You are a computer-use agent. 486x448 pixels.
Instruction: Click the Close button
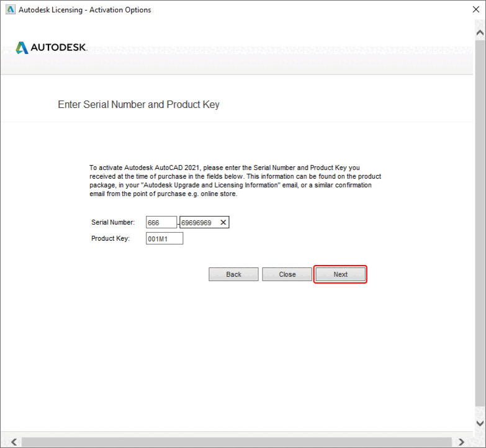[x=287, y=274]
